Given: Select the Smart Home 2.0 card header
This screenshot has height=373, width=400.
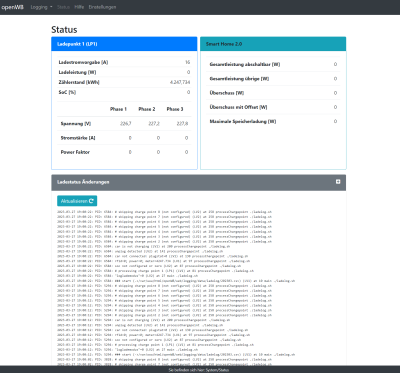Looking at the screenshot, I should point(273,44).
